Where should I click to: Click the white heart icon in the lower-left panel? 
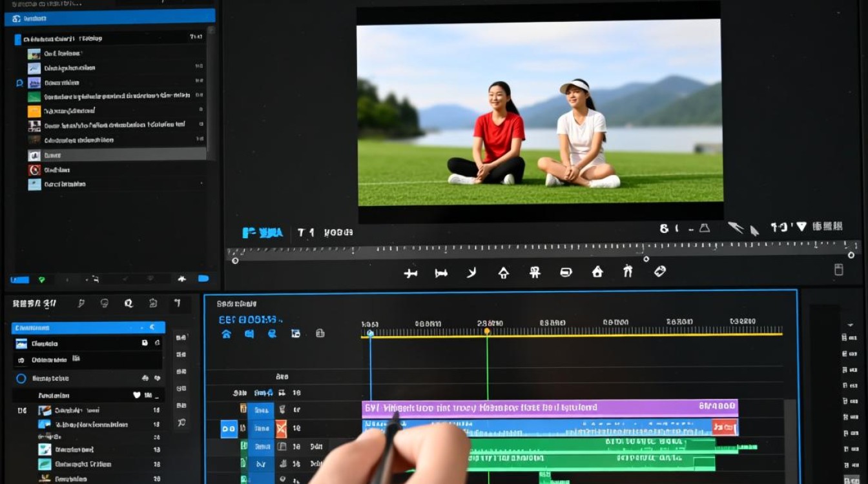[136, 395]
